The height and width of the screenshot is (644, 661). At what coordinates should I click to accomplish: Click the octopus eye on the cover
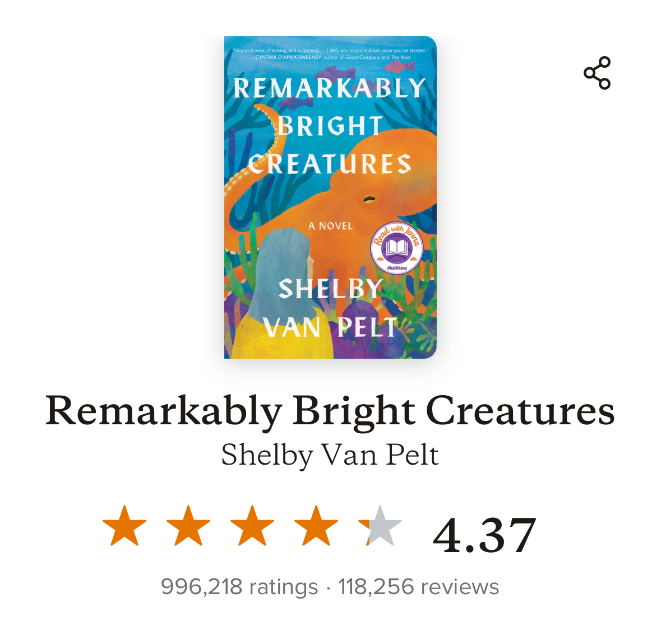[368, 198]
